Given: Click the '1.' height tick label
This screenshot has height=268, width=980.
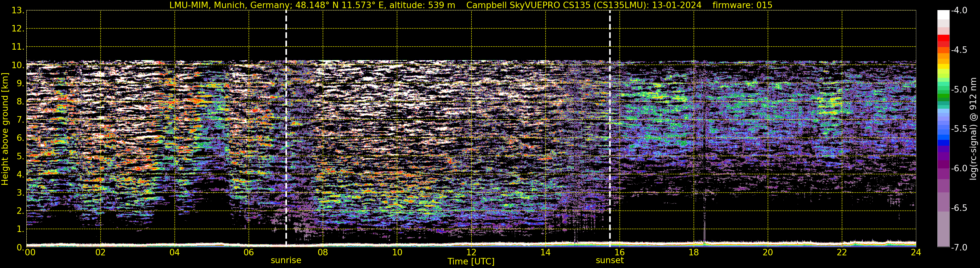Looking at the screenshot, I should click(x=20, y=229).
